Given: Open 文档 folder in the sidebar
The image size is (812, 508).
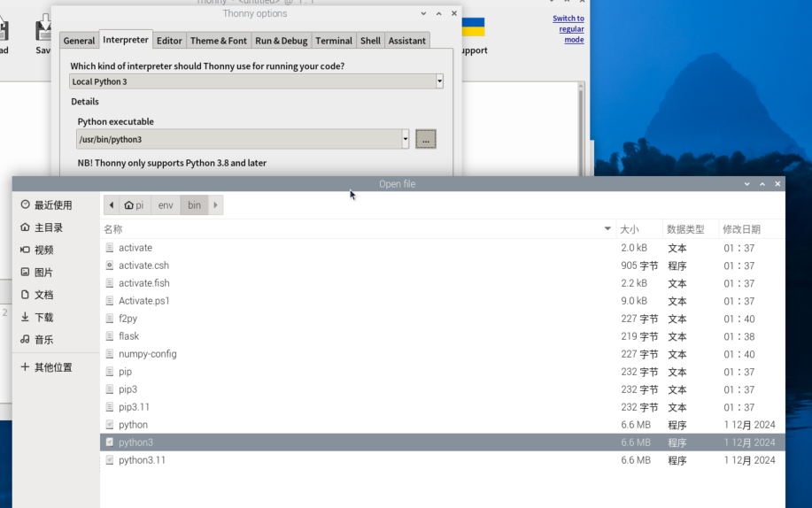Looking at the screenshot, I should click(56, 295).
